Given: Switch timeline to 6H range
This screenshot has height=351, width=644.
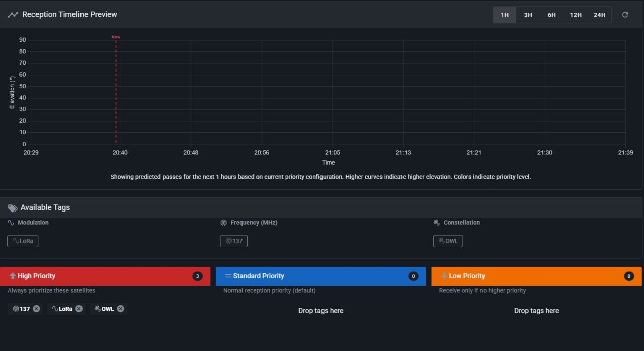Looking at the screenshot, I should pyautogui.click(x=552, y=15).
